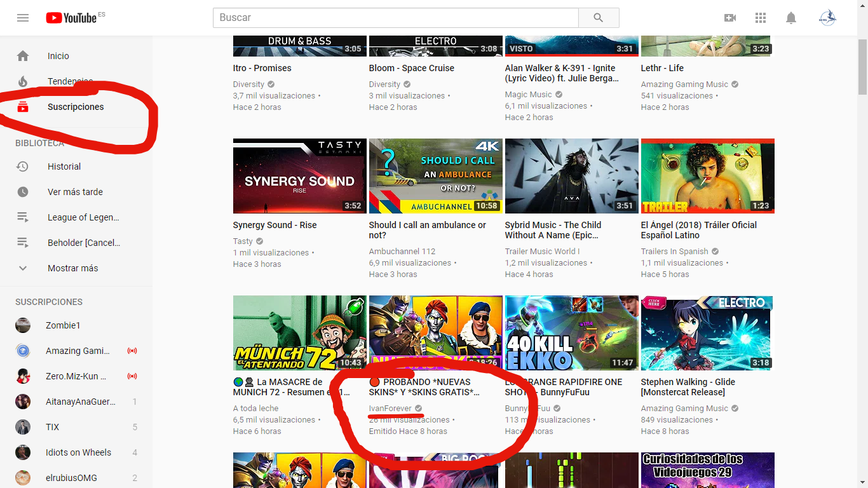Click the Ver más tarde clock icon
Image resolution: width=868 pixels, height=488 pixels.
point(23,192)
